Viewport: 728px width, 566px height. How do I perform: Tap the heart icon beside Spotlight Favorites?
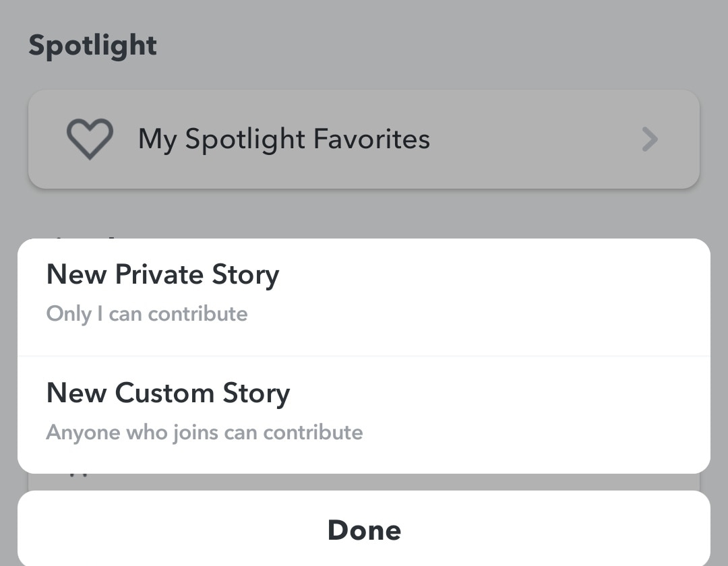pos(90,139)
